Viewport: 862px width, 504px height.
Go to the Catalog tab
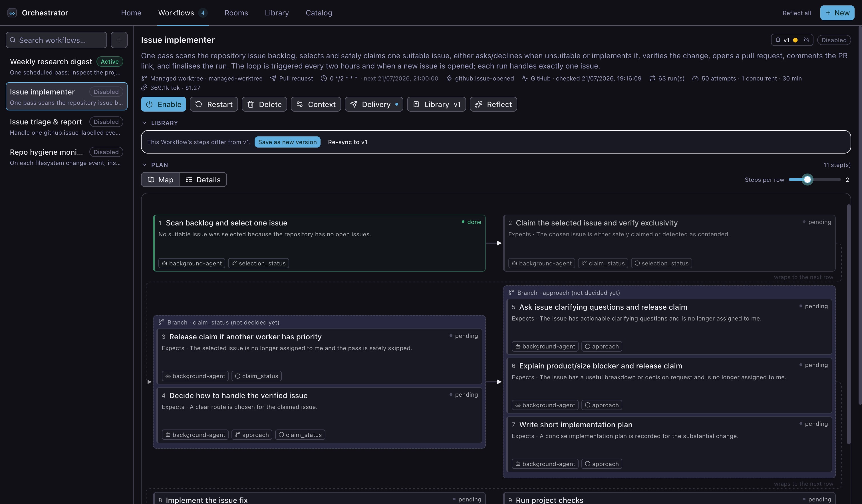click(319, 13)
